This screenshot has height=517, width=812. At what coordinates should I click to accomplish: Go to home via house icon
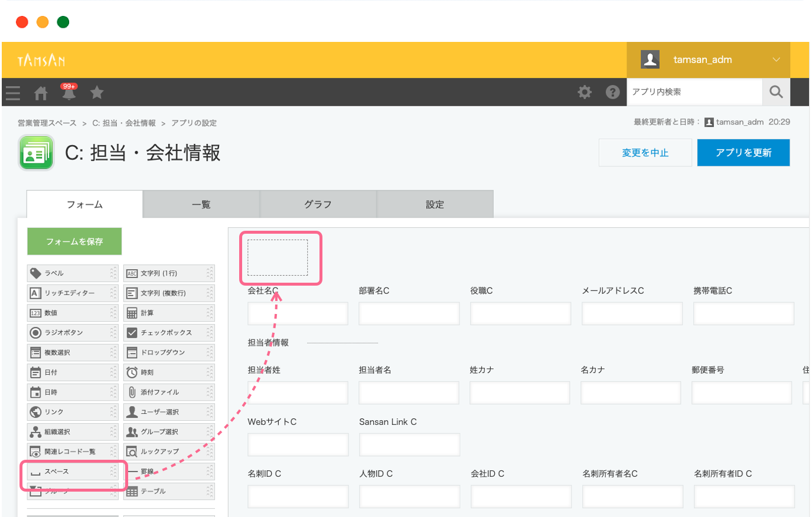pyautogui.click(x=41, y=93)
